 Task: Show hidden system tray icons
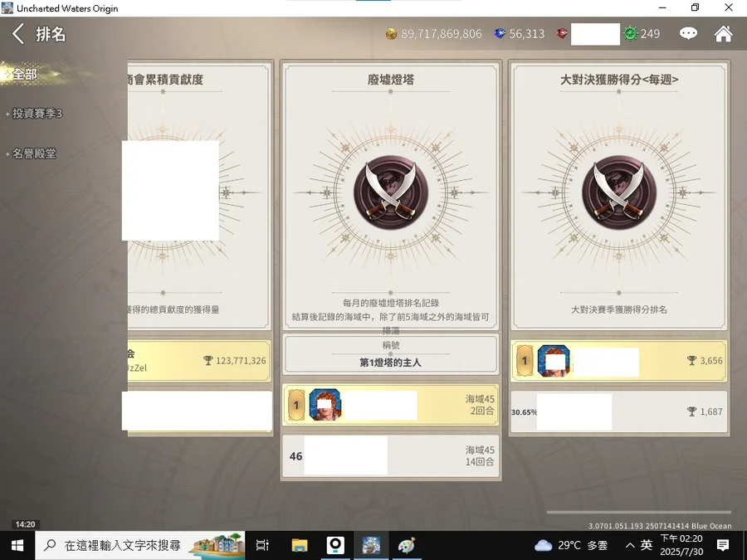click(x=630, y=546)
